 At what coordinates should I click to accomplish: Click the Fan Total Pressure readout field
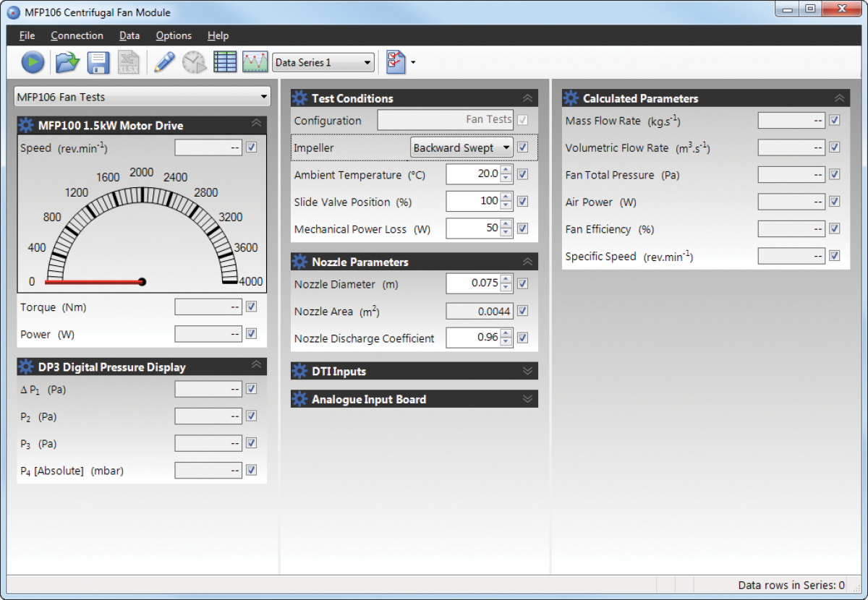point(791,174)
